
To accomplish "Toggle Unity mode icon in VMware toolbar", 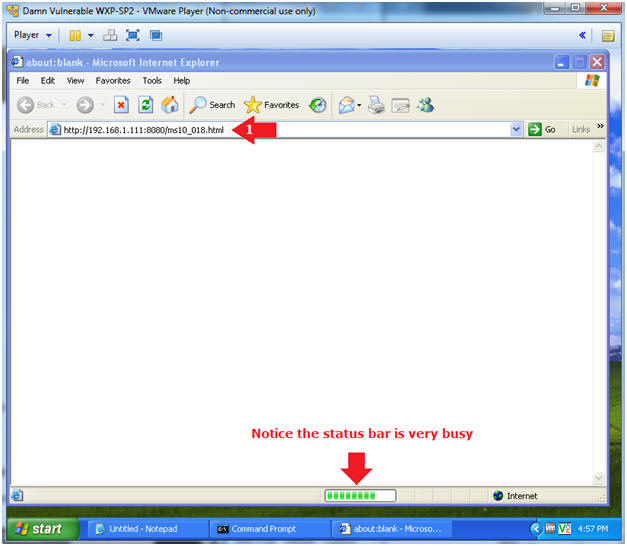I will [x=156, y=36].
